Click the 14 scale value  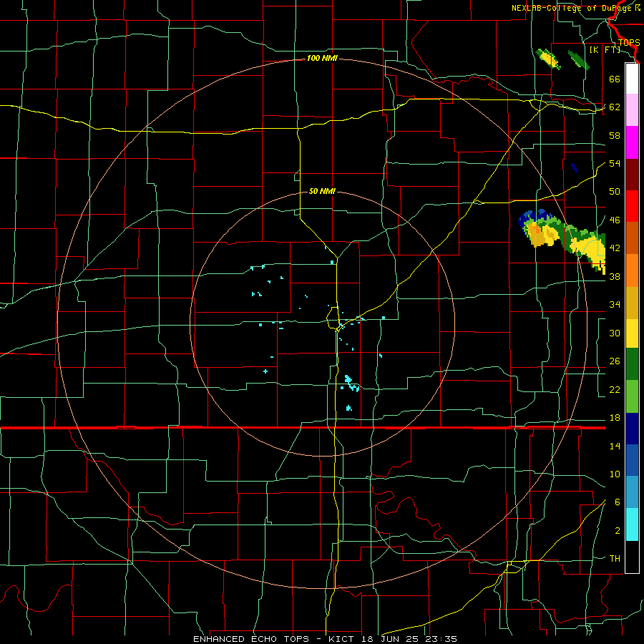[x=615, y=447]
